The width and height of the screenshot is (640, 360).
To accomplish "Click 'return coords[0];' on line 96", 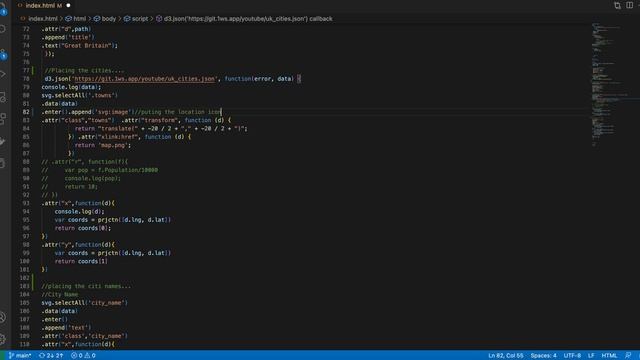I will point(83,228).
